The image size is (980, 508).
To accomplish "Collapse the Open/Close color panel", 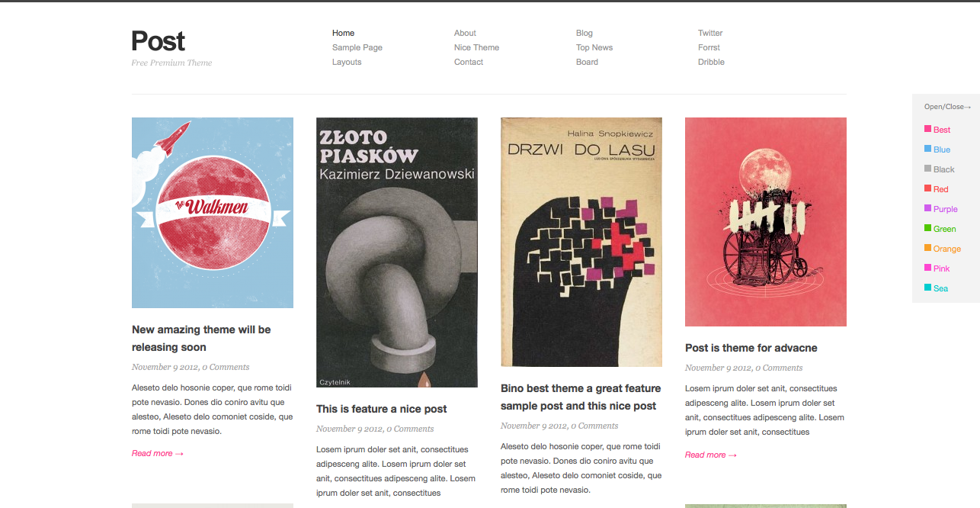I will 947,107.
